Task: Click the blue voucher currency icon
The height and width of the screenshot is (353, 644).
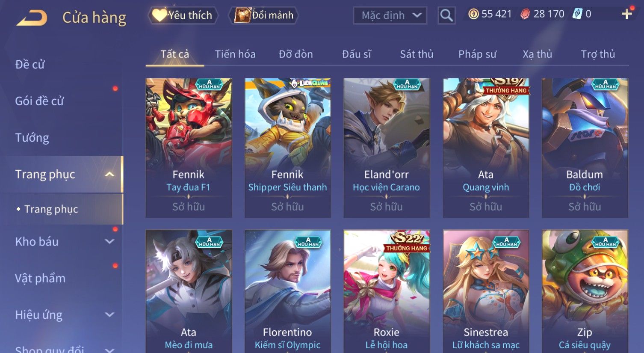Action: (x=577, y=14)
